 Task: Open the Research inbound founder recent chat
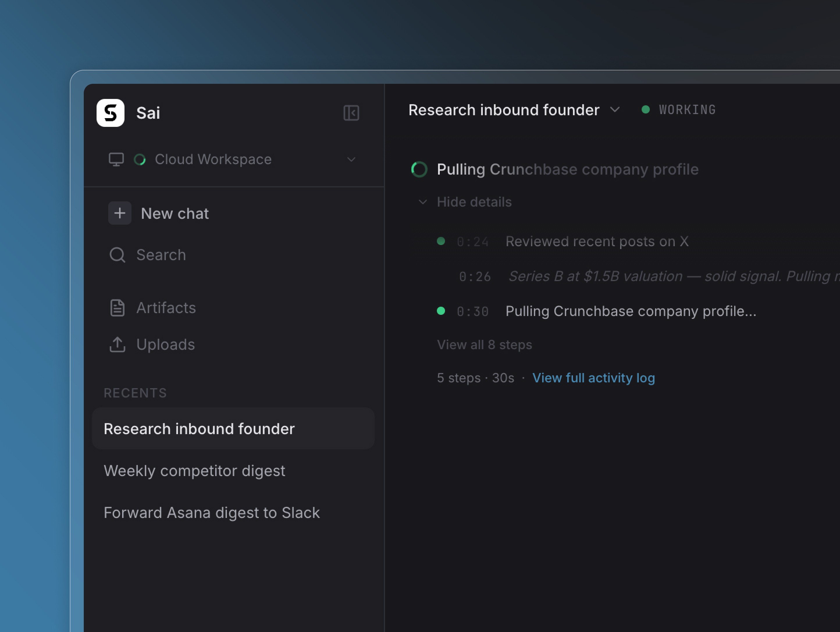(199, 429)
